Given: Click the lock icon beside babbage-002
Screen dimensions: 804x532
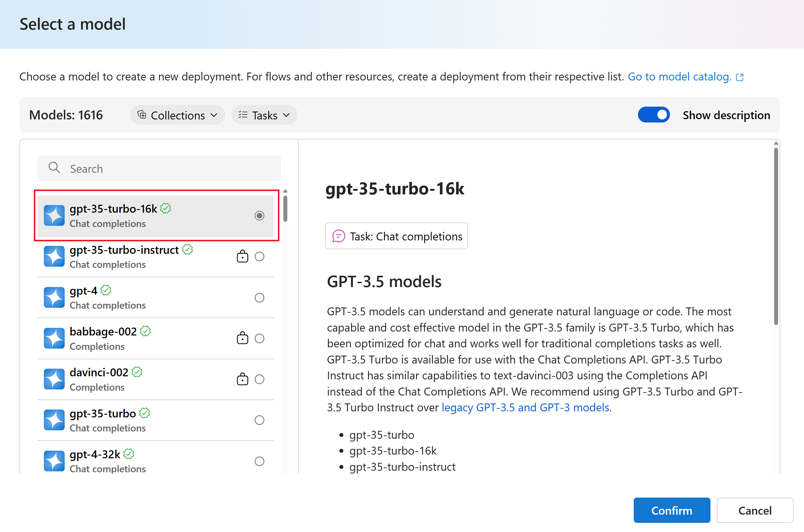Looking at the screenshot, I should pyautogui.click(x=242, y=338).
